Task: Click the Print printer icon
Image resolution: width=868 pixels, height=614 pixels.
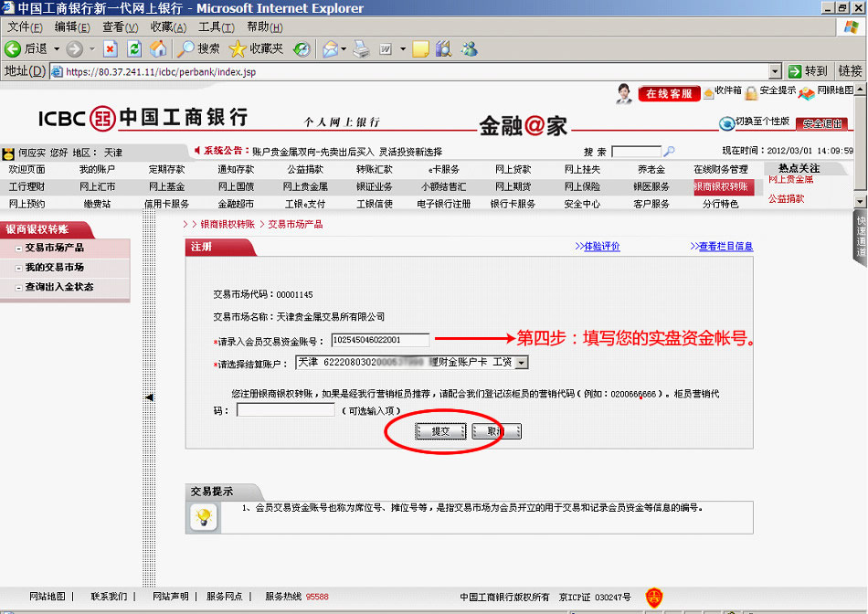Action: (362, 49)
